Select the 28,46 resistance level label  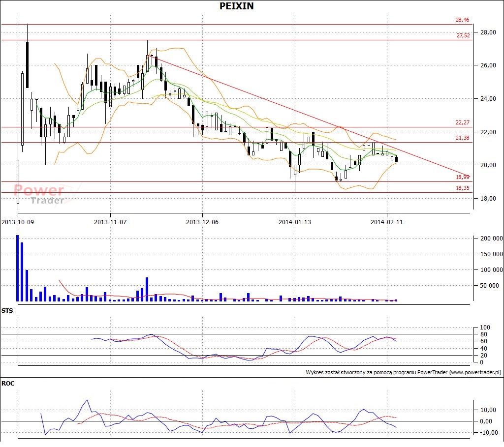[462, 20]
